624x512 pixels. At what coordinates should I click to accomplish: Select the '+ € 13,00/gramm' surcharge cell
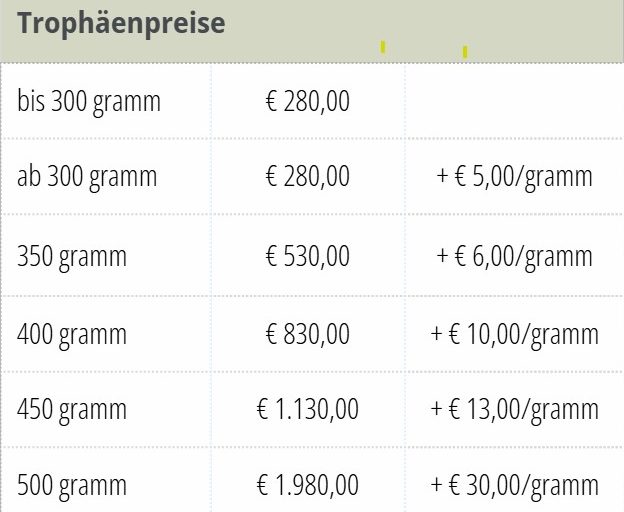point(515,409)
